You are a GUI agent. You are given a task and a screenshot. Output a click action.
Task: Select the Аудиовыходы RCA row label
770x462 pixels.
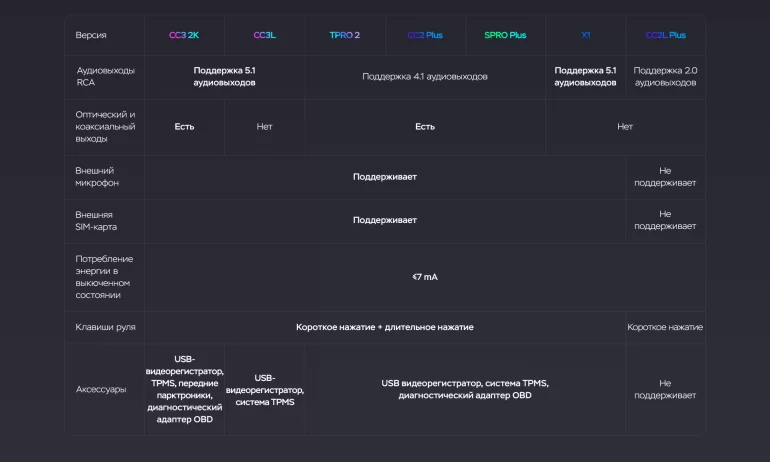pyautogui.click(x=105, y=76)
